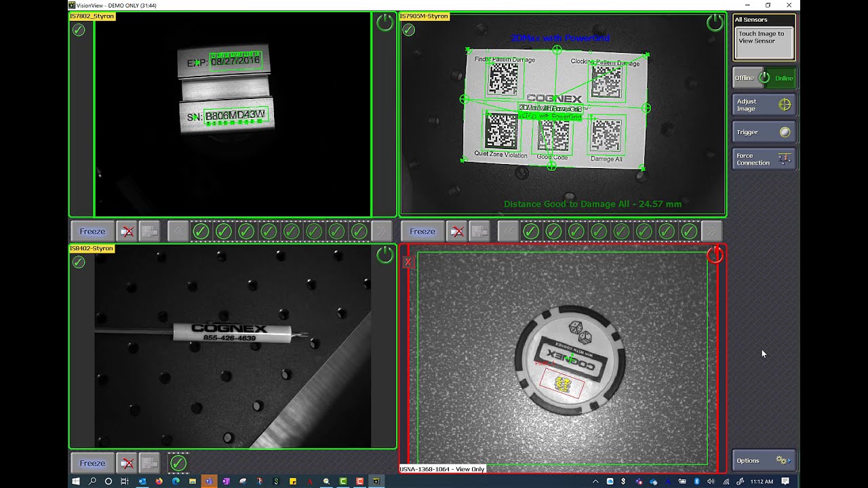Screen dimensions: 868x488
Task: Select the IS8402-Styron sensor label
Action: click(92, 248)
